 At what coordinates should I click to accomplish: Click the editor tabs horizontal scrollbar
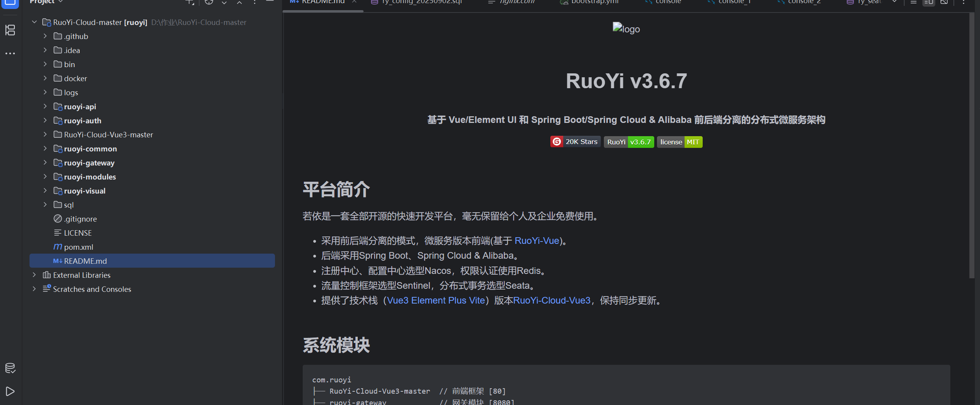[x=323, y=11]
